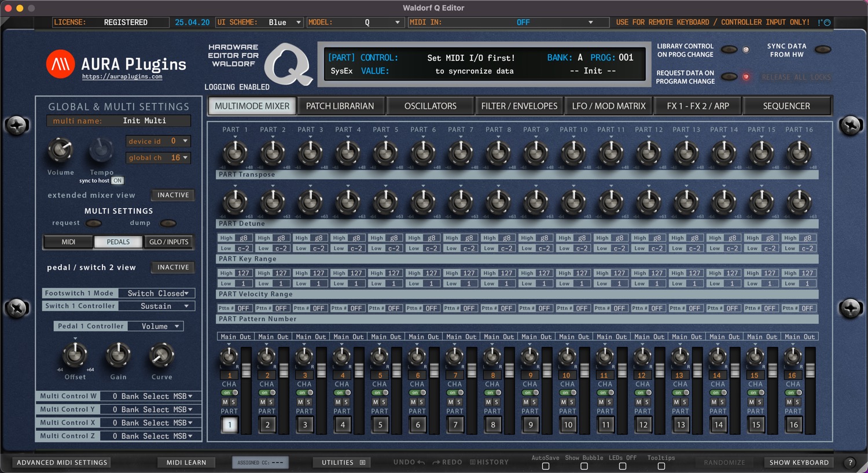This screenshot has width=868, height=473.
Task: Click the volume fader for part 1
Action: 246,370
